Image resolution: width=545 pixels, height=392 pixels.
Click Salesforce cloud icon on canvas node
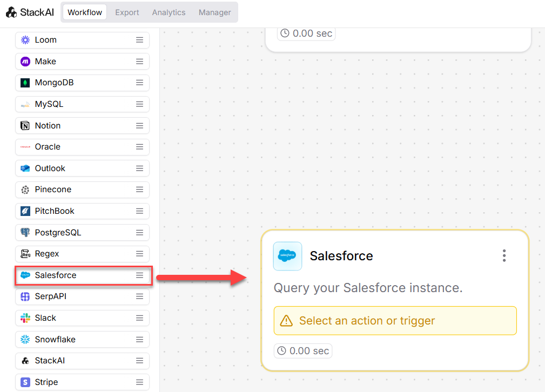point(287,256)
